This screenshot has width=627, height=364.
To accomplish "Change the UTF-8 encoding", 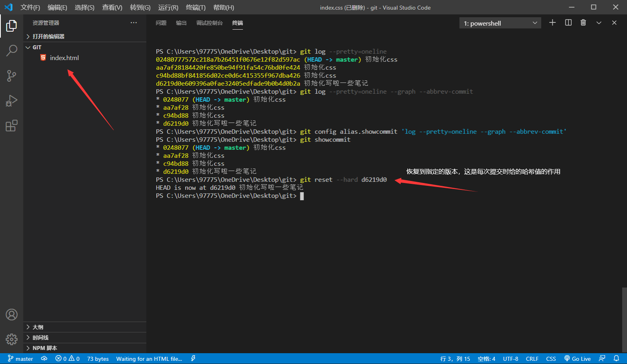I will coord(511,359).
